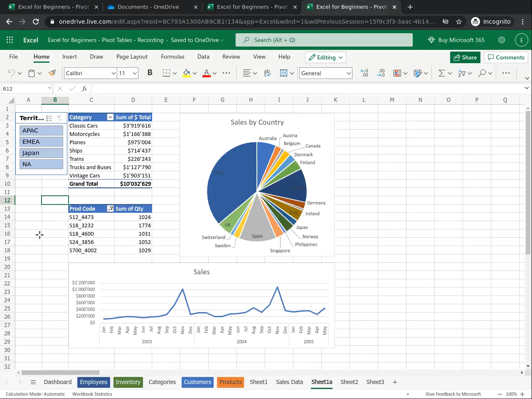Click the Format Painter brush icon
Screen dimensions: 532x399
tap(52, 73)
